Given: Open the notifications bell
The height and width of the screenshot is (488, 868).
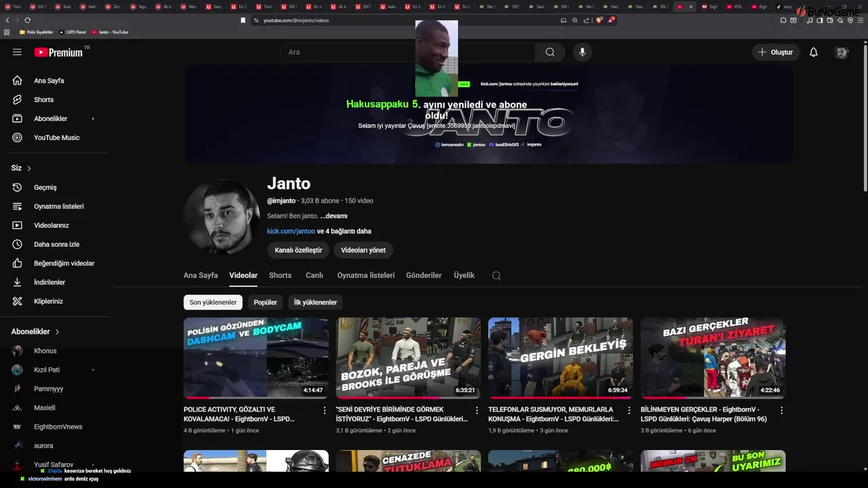Looking at the screenshot, I should pos(814,52).
